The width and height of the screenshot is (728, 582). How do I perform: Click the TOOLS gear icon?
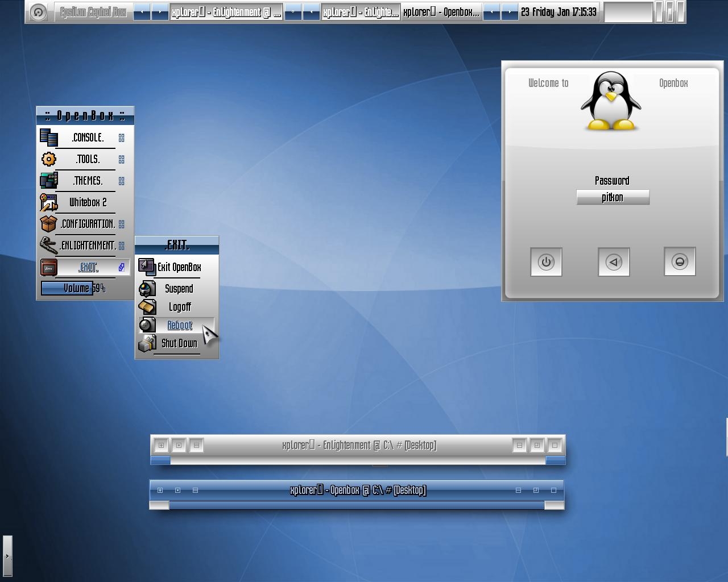click(49, 159)
